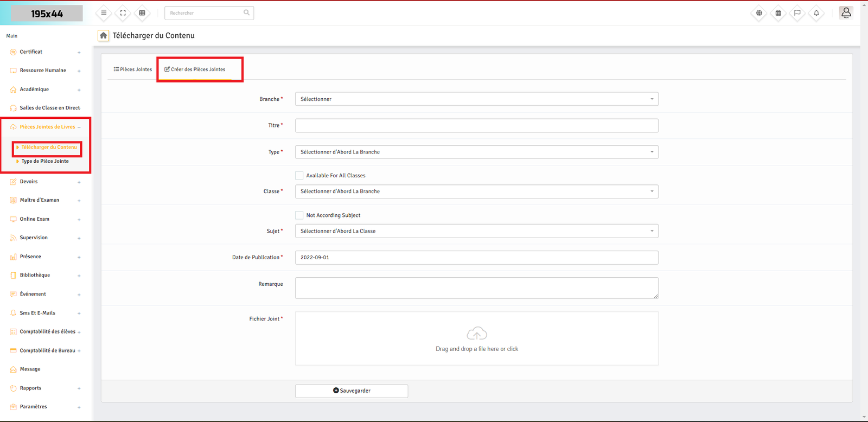Screen dimensions: 868x422
Task: Open the flag icon in the top bar
Action: (x=797, y=13)
